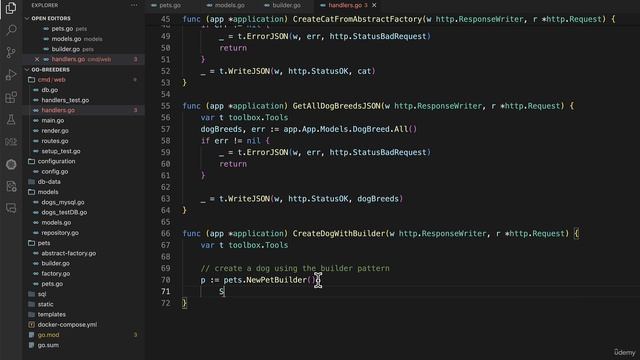640x360 pixels.
Task: Open Explorer's three-dot more actions menu
Action: pos(134,5)
